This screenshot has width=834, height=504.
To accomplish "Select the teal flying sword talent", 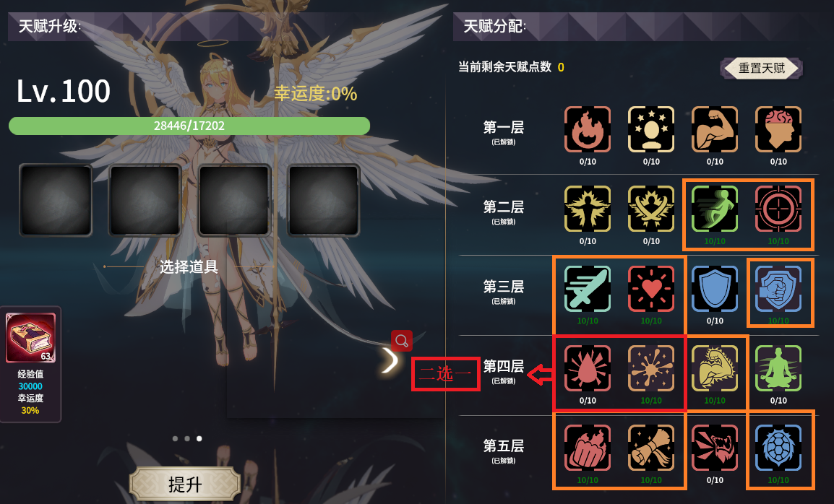I will point(588,288).
